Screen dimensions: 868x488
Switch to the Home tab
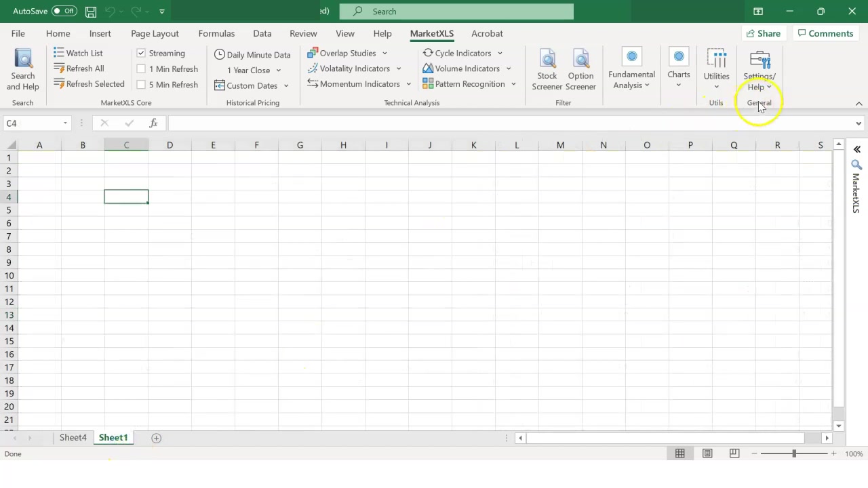(58, 33)
